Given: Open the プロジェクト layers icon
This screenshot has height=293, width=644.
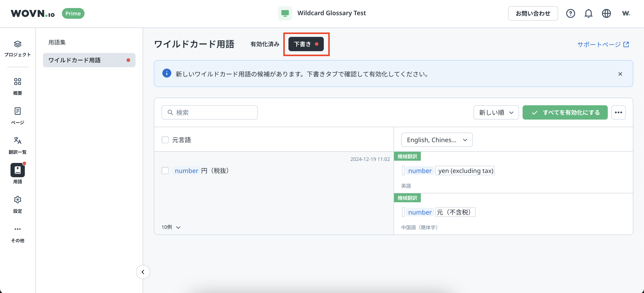Looking at the screenshot, I should click(17, 44).
